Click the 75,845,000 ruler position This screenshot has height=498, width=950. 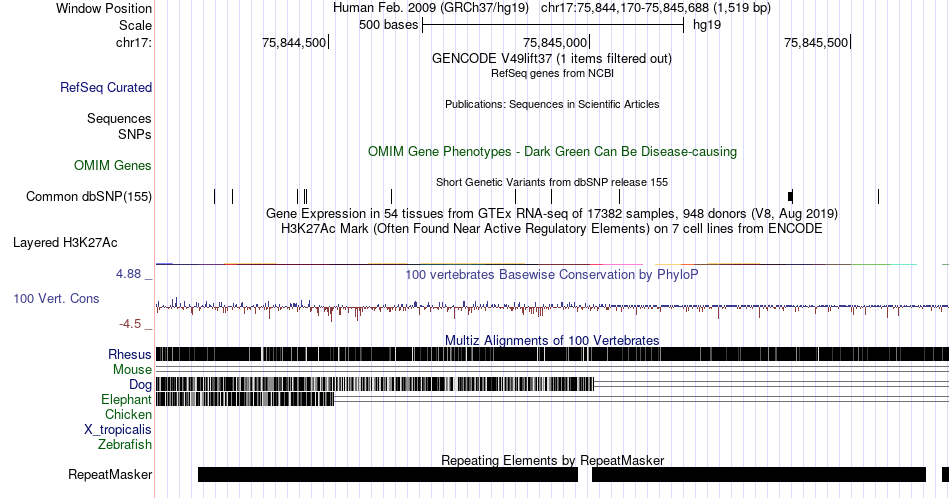(555, 42)
